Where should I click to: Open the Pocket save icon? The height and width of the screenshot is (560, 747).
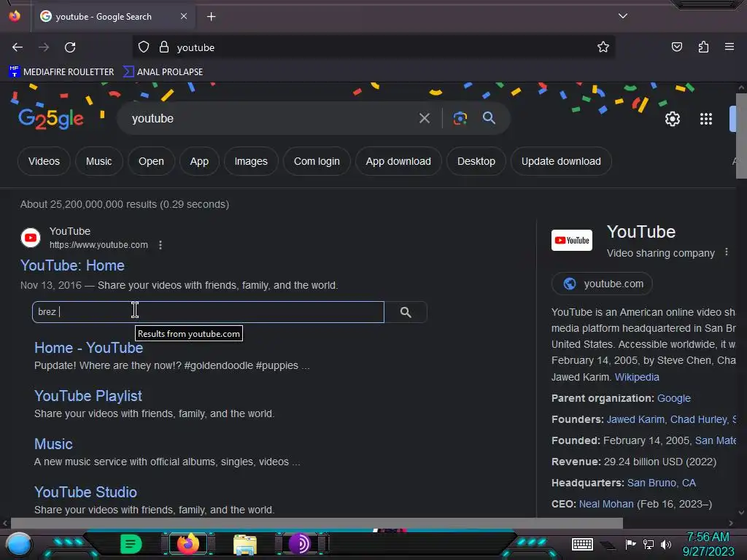(x=676, y=47)
